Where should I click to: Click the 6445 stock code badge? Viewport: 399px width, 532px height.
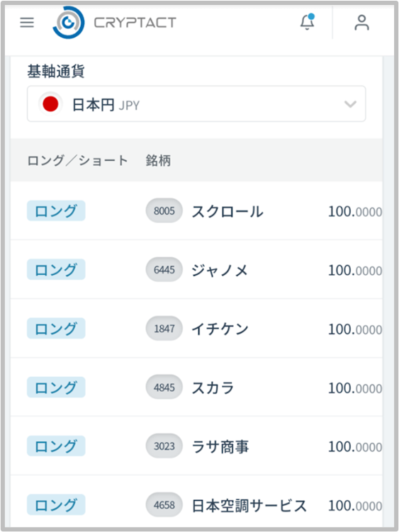[x=164, y=270]
